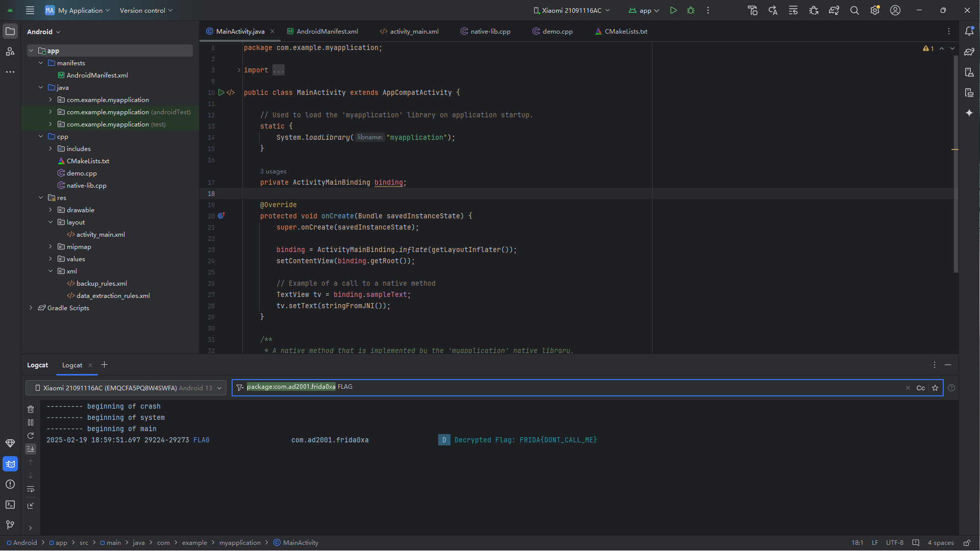Collapse the cpp folder
This screenshot has width=980, height=551.
point(41,137)
